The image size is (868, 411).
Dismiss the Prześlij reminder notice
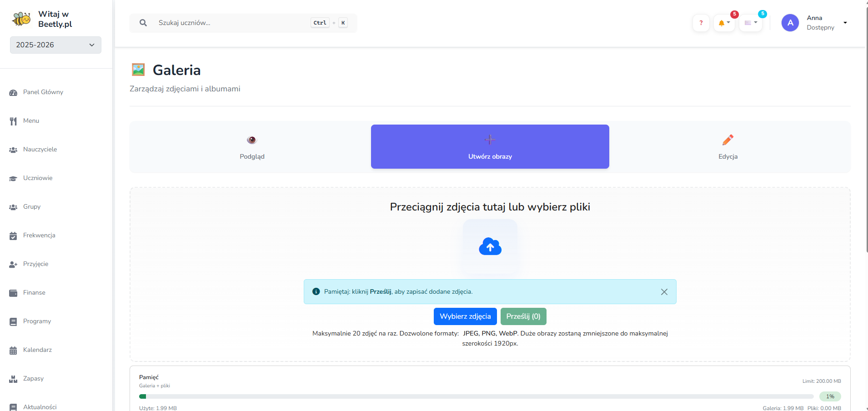click(x=664, y=291)
